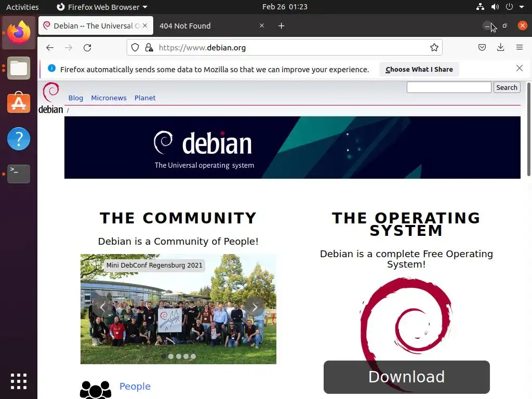Select the second carousel indicator dot
Image resolution: width=532 pixels, height=399 pixels.
[x=171, y=356]
